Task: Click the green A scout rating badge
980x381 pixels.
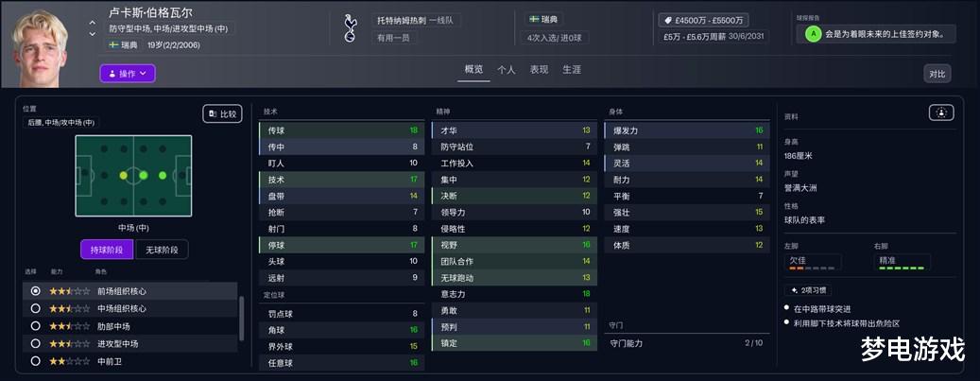Action: (811, 34)
